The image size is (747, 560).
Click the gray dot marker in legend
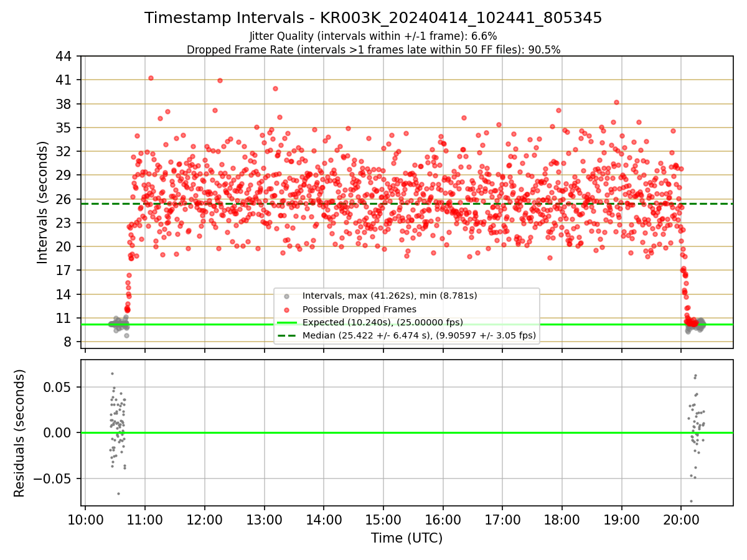[286, 296]
